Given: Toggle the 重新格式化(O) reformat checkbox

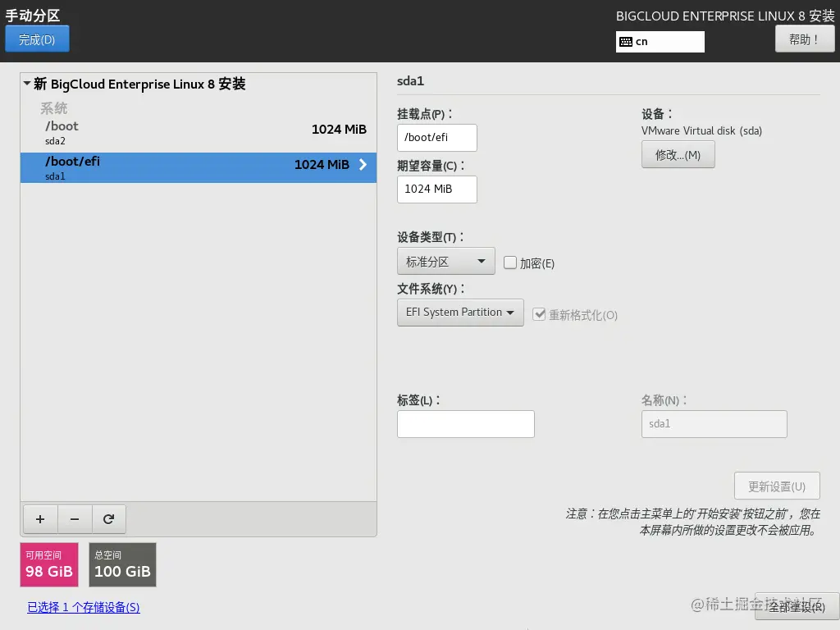Looking at the screenshot, I should coord(539,314).
